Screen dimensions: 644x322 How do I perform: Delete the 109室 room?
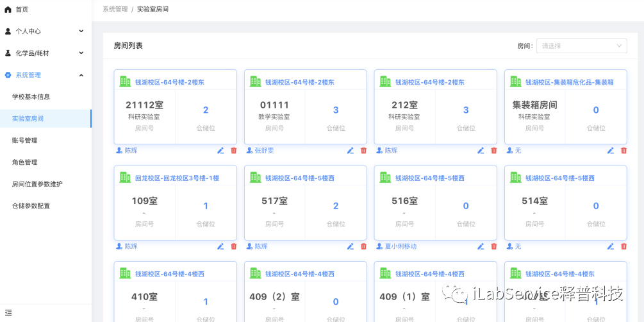(234, 246)
